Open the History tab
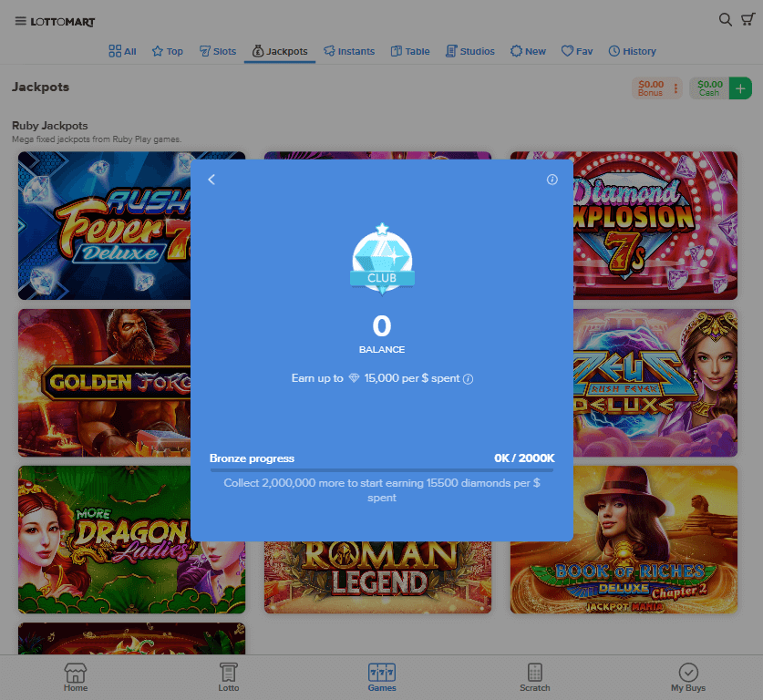This screenshot has width=763, height=700. (632, 51)
